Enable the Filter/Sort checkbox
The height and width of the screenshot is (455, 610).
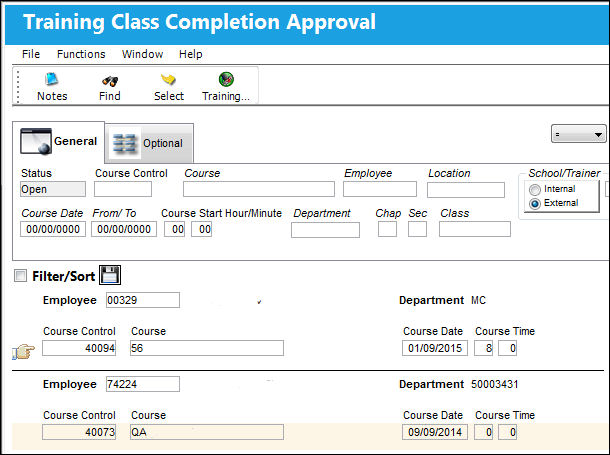point(20,276)
